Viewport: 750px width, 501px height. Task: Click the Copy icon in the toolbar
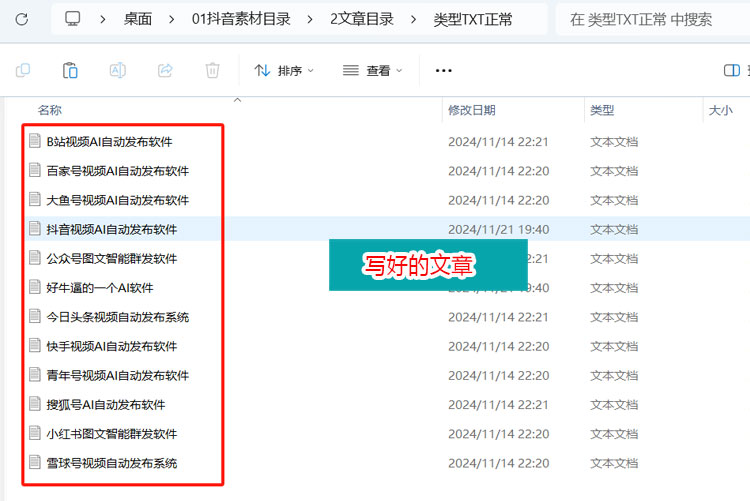(x=23, y=70)
